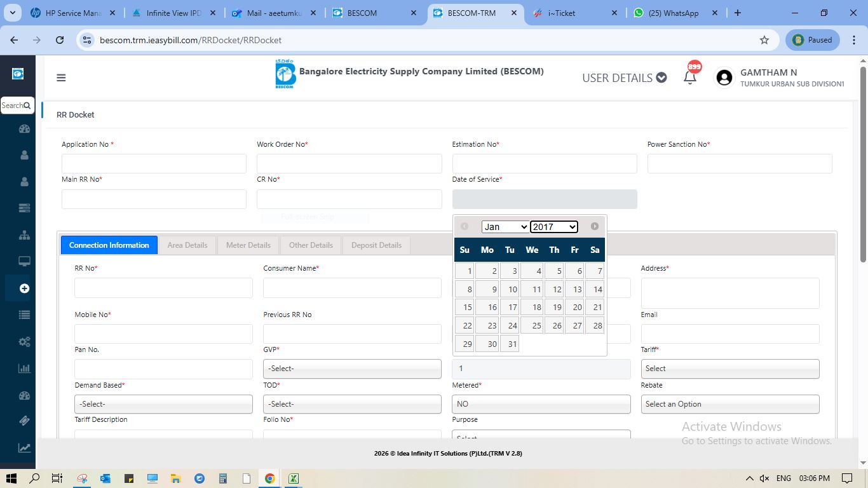Open the Deposit Details tab
Viewport: 868px width, 488px height.
(376, 245)
